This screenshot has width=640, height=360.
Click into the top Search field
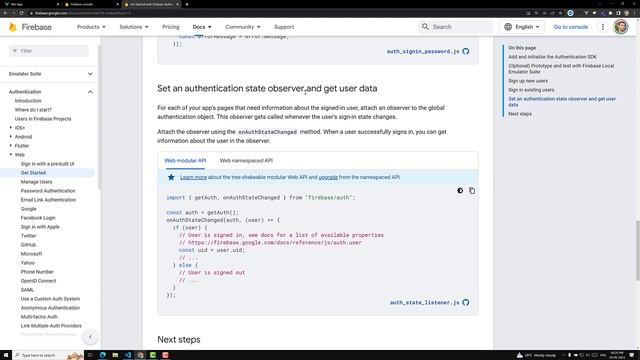tap(456, 27)
